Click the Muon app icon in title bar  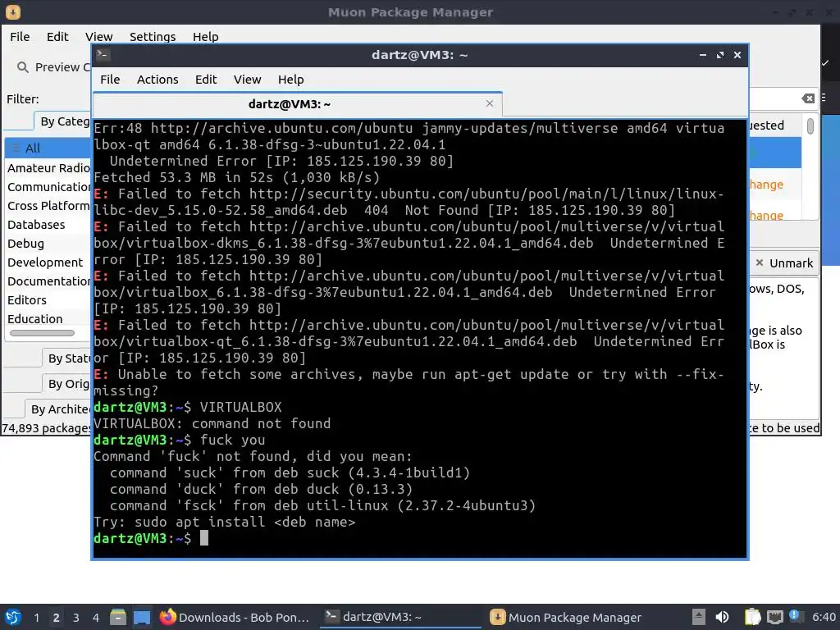[13, 11]
